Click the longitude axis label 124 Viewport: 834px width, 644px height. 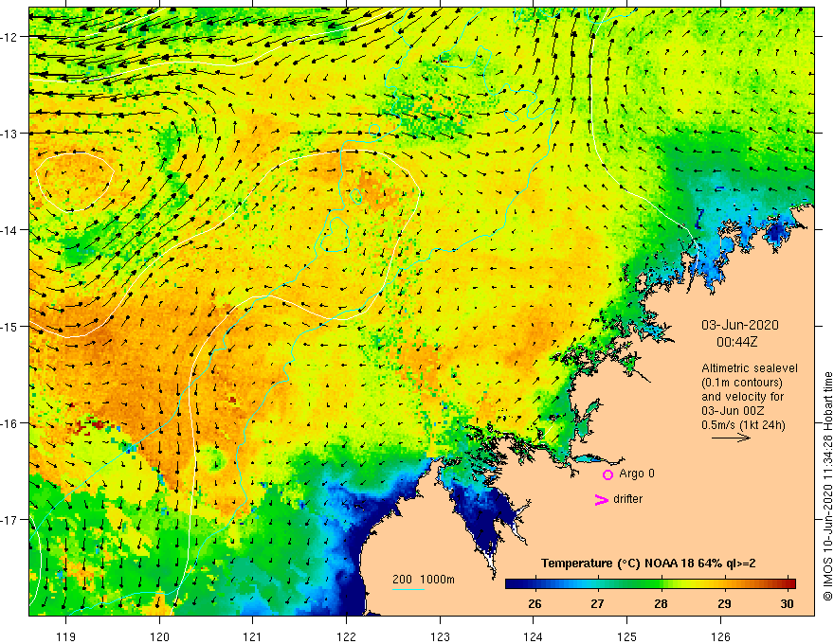pyautogui.click(x=534, y=636)
